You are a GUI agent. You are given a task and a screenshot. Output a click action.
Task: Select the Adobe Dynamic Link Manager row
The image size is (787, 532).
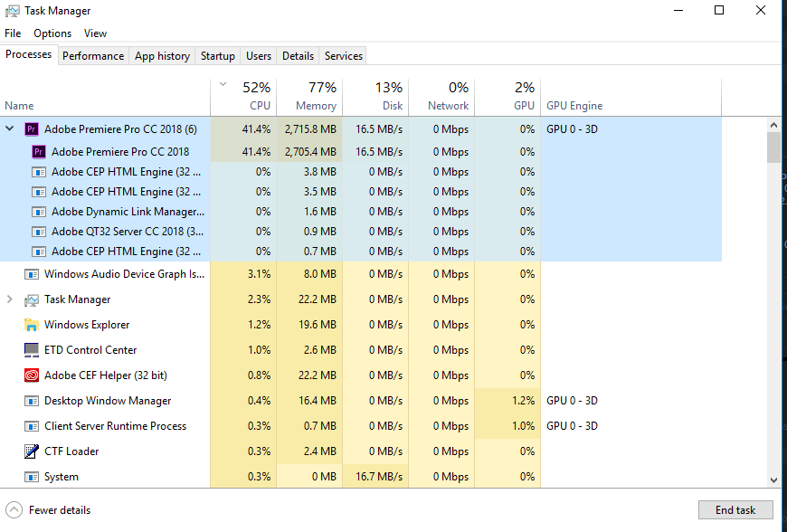(x=128, y=212)
